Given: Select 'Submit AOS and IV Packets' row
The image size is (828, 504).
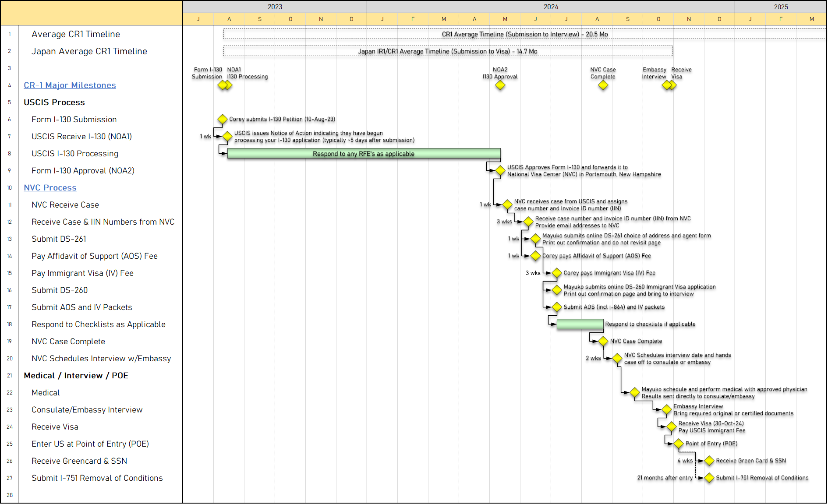Looking at the screenshot, I should tap(82, 307).
